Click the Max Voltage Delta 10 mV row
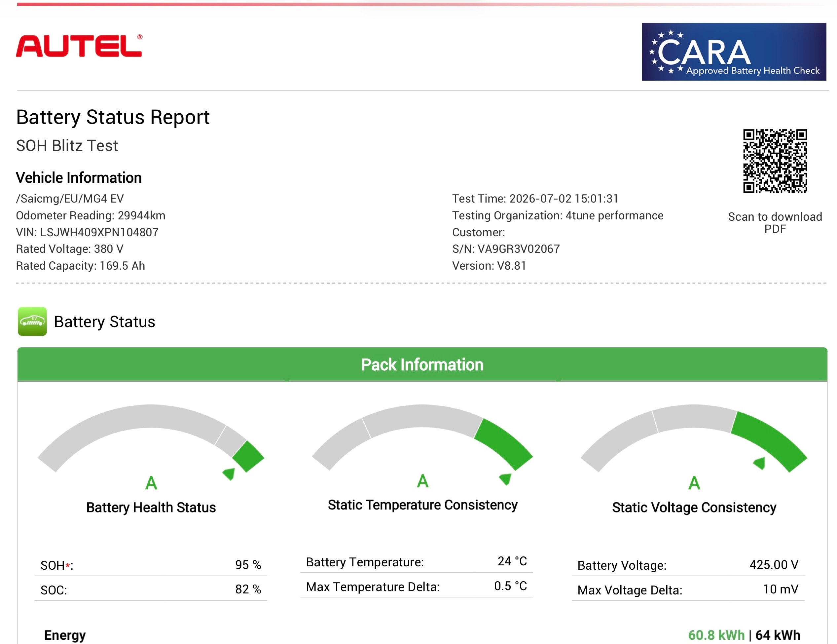This screenshot has height=644, width=837. click(688, 589)
